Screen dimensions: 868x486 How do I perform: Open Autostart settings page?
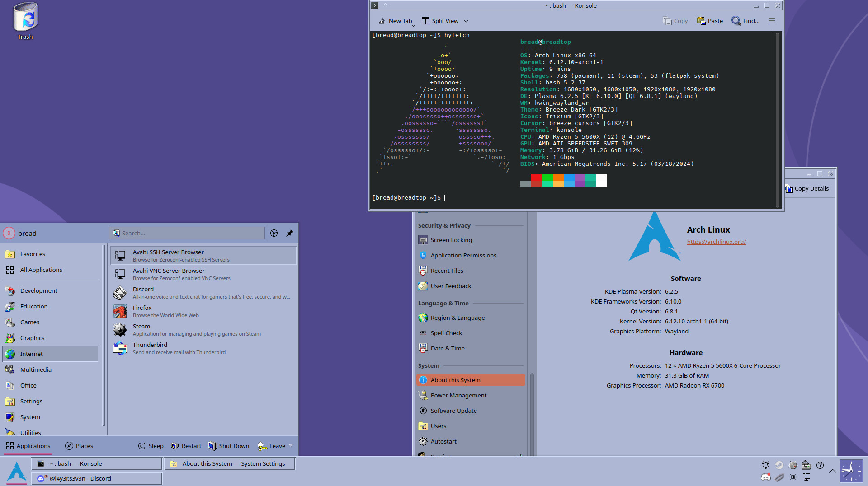[x=470, y=441]
